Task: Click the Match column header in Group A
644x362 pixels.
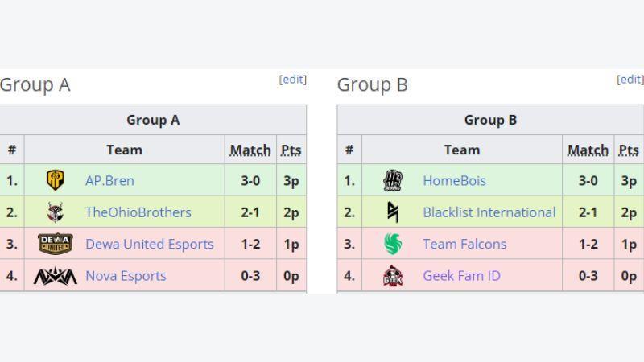Action: [x=250, y=150]
